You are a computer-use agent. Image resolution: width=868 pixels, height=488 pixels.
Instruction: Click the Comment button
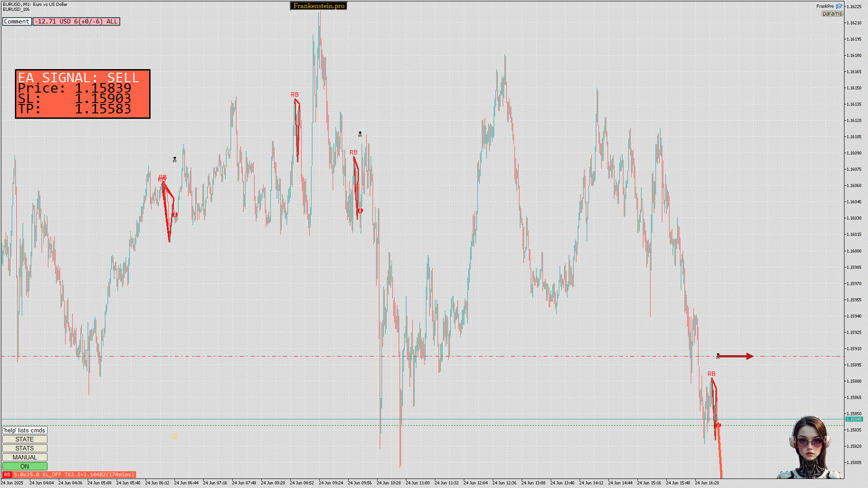17,22
